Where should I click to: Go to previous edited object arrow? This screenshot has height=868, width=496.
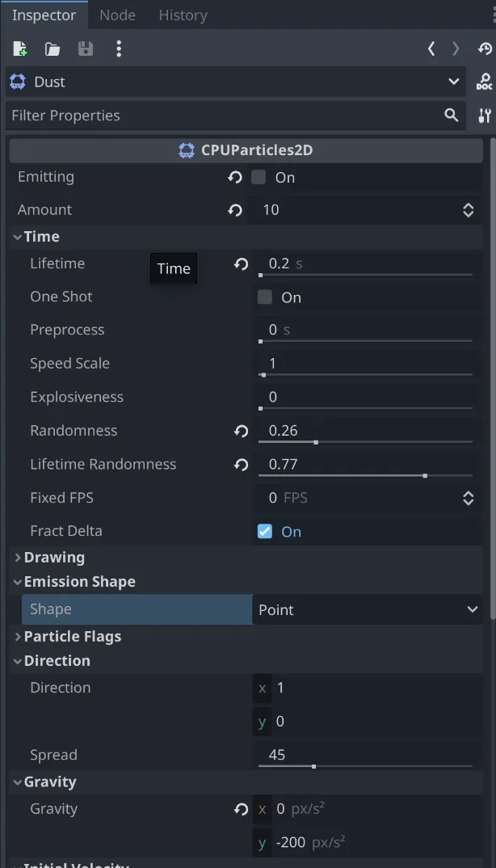(431, 49)
